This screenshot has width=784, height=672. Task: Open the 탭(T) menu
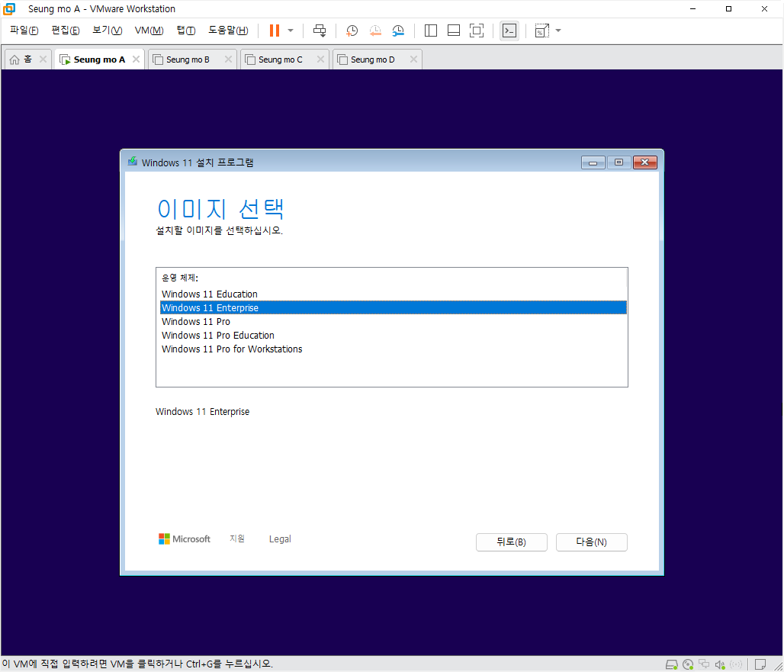tap(186, 31)
